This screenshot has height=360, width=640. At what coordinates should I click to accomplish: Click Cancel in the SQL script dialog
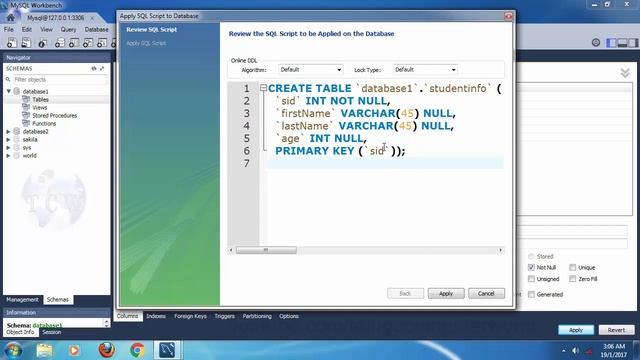(x=486, y=293)
